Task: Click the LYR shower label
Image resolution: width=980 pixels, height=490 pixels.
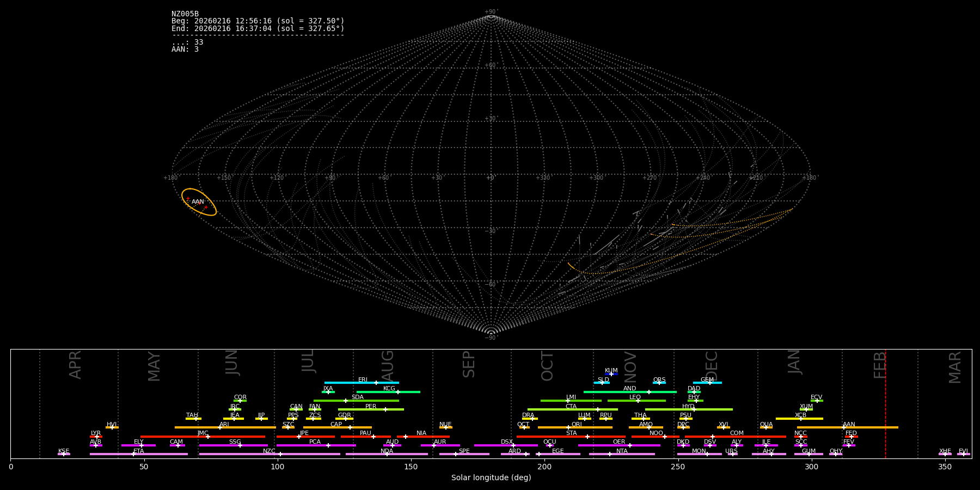Action: tap(96, 433)
